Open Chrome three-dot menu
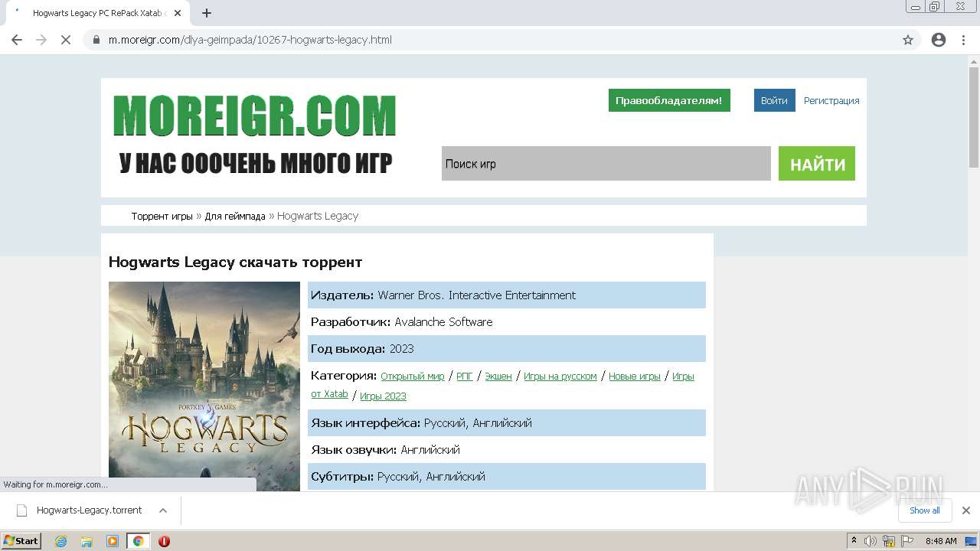 tap(963, 40)
